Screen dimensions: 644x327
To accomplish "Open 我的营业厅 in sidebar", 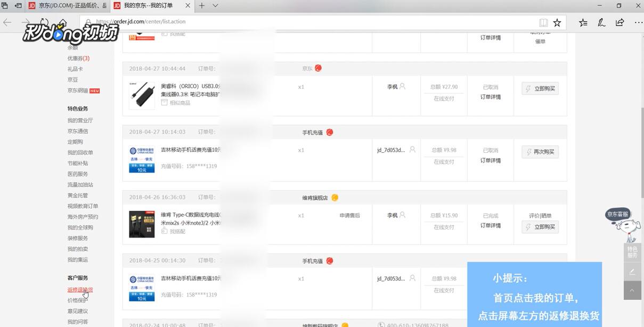I will 80,120.
